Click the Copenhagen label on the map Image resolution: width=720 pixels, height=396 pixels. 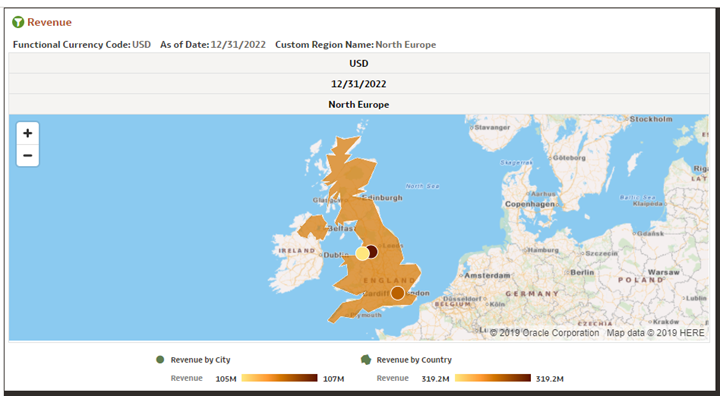click(529, 204)
